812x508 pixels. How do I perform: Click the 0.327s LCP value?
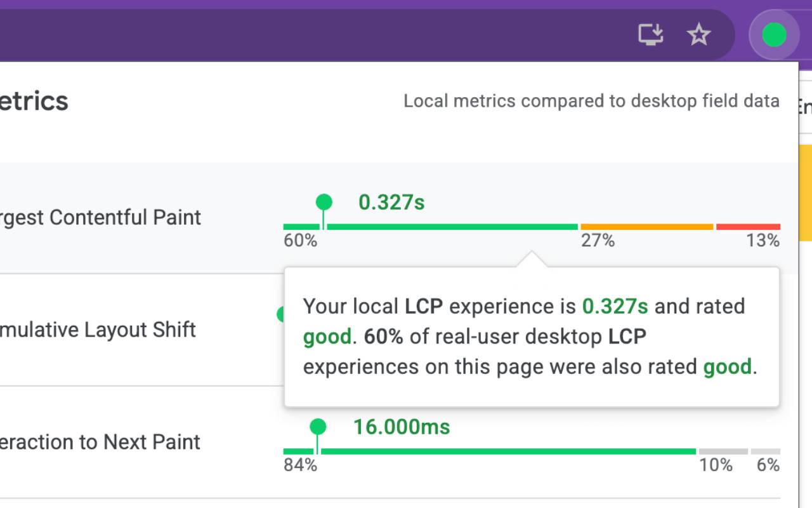coord(391,203)
